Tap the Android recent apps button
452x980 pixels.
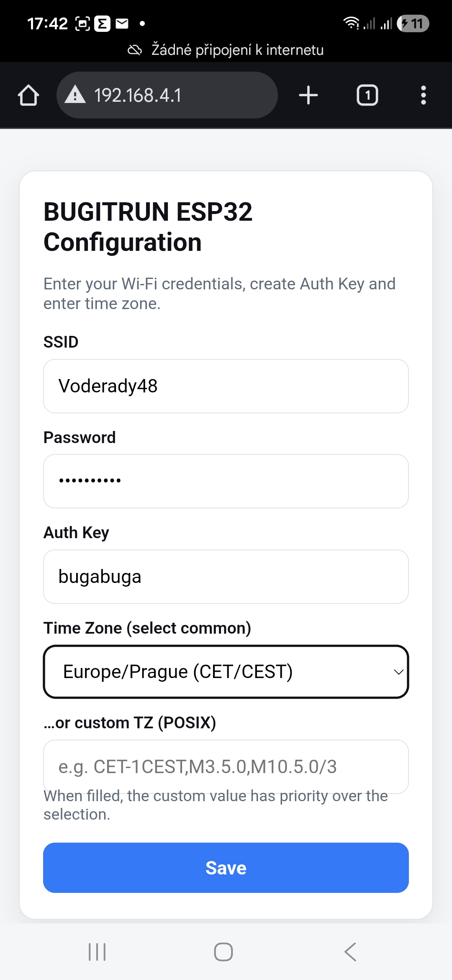(x=97, y=952)
